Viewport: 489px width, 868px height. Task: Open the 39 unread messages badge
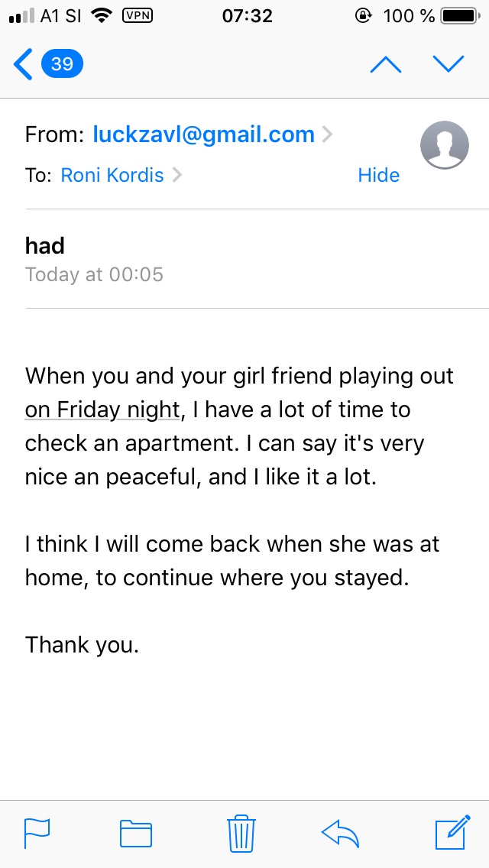click(x=62, y=63)
